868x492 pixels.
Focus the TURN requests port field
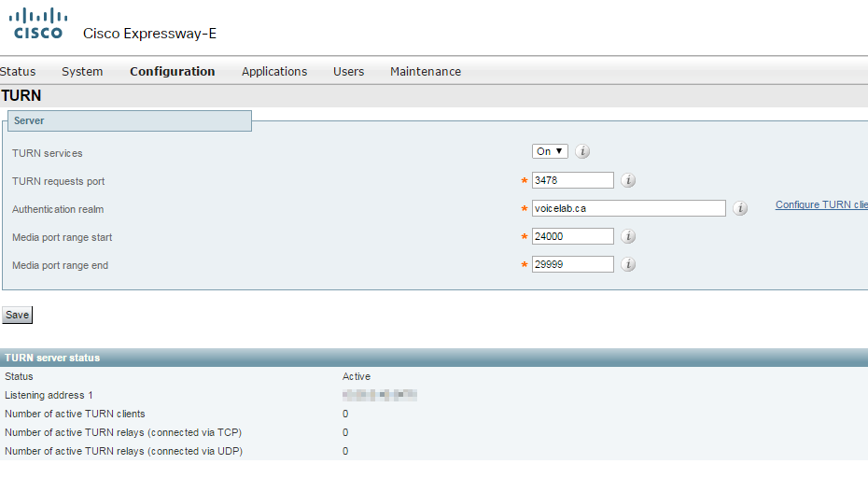tap(572, 180)
